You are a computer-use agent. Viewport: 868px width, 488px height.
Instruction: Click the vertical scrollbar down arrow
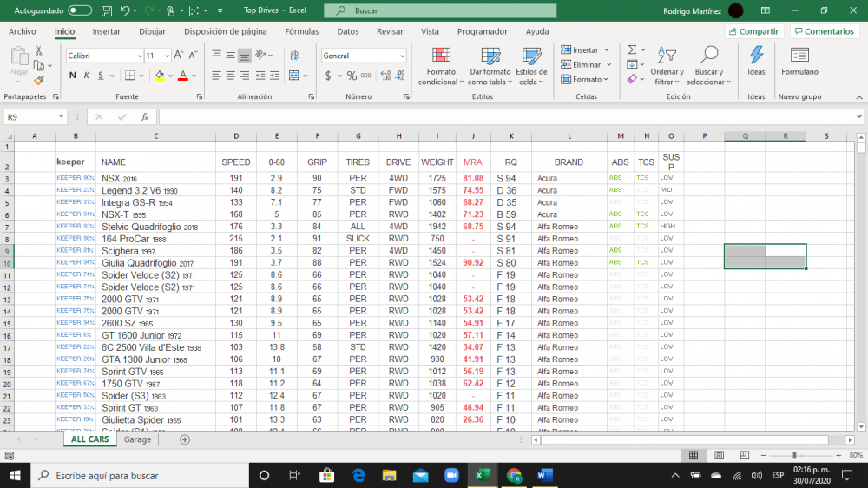click(x=861, y=427)
